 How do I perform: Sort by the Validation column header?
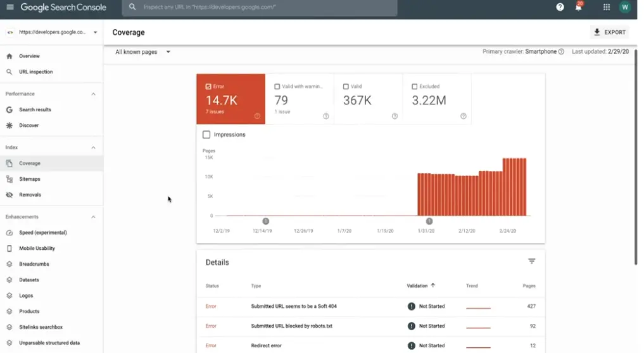coord(420,286)
